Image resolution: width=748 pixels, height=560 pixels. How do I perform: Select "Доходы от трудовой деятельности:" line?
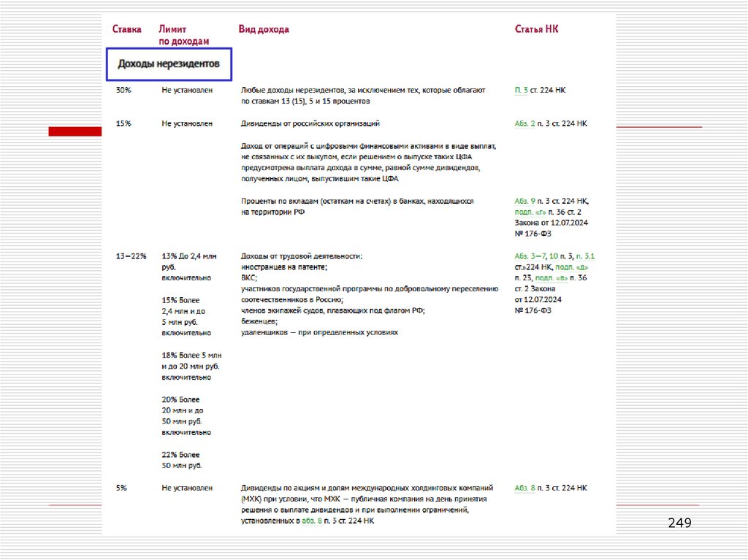pos(302,256)
